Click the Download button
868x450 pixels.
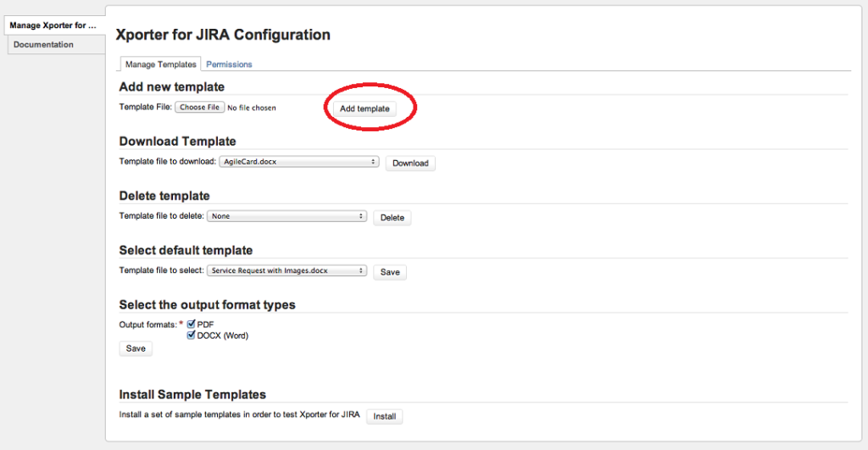click(x=410, y=164)
